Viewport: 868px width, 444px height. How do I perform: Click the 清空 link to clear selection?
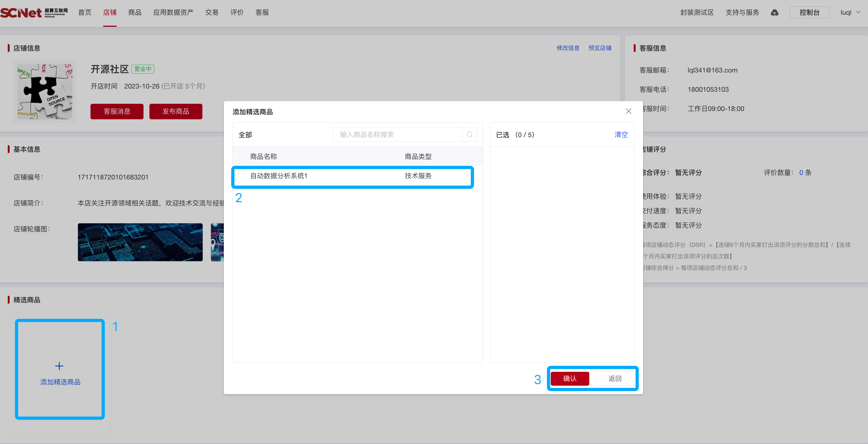[x=621, y=134]
